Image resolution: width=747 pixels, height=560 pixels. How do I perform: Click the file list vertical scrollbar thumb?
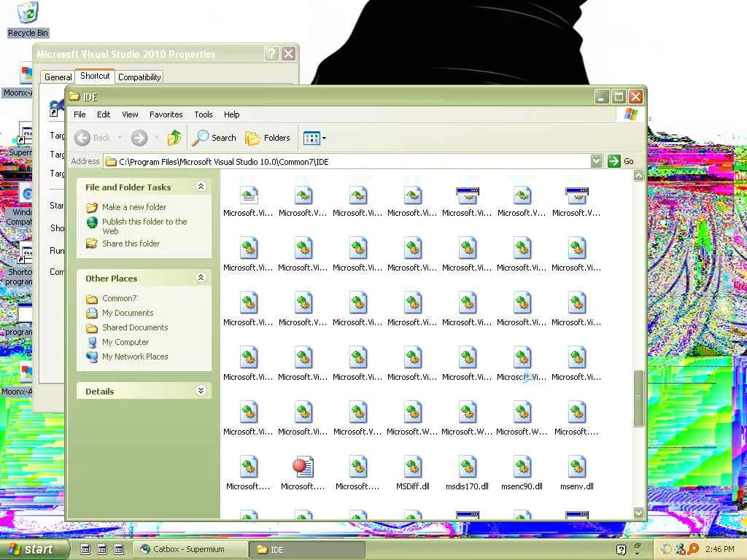tap(639, 398)
